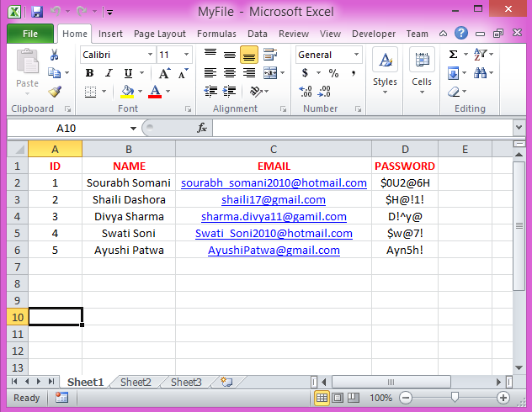The width and height of the screenshot is (532, 412).
Task: Open the File tab
Action: coord(30,34)
